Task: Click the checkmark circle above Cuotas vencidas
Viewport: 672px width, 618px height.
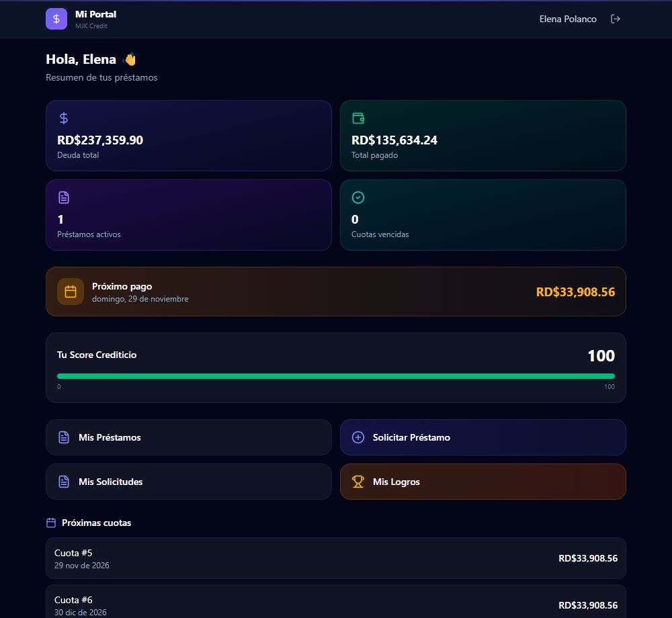Action: 358,197
